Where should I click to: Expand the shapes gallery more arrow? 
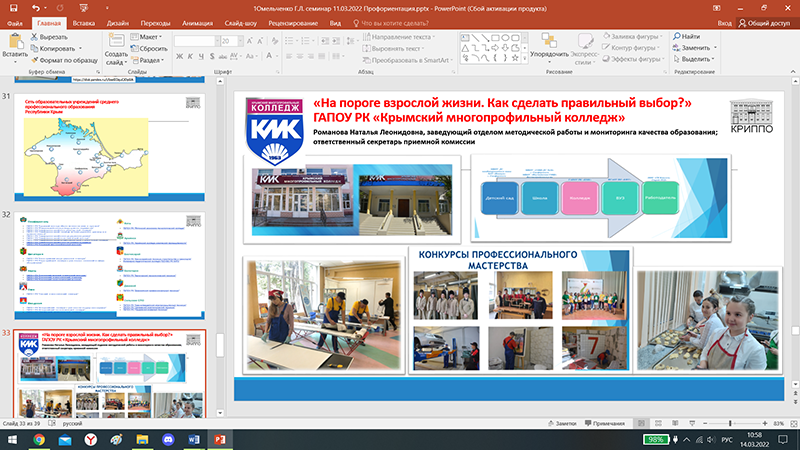(525, 58)
